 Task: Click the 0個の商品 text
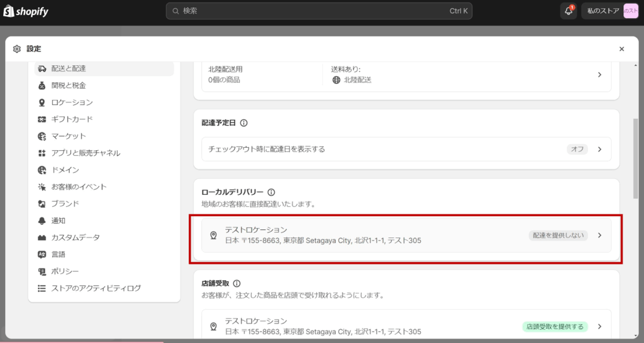click(x=224, y=80)
